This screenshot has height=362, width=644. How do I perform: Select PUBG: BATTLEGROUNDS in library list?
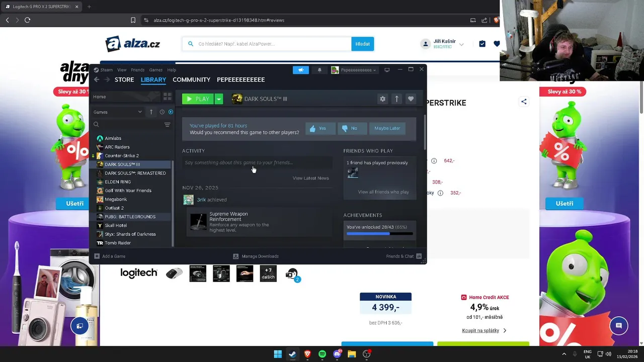[x=131, y=217]
